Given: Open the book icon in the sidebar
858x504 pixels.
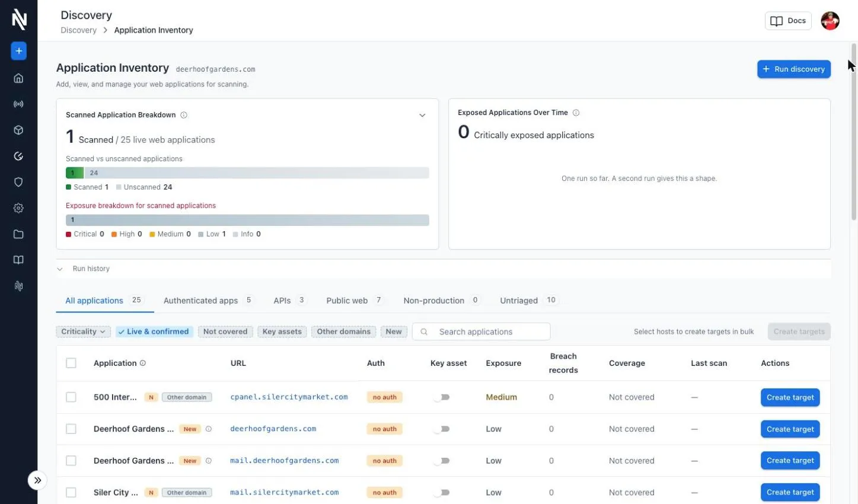Looking at the screenshot, I should point(18,260).
